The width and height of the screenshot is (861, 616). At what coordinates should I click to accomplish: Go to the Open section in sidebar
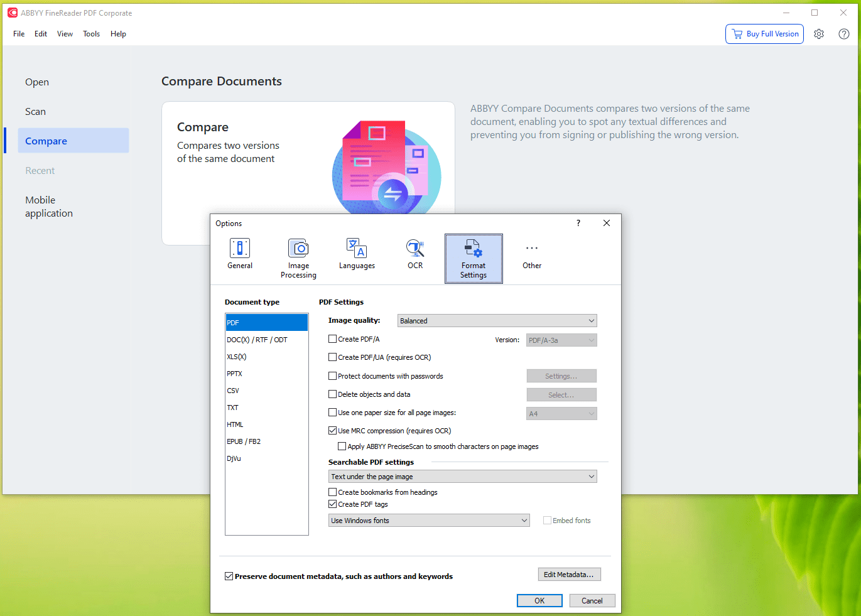73,82
